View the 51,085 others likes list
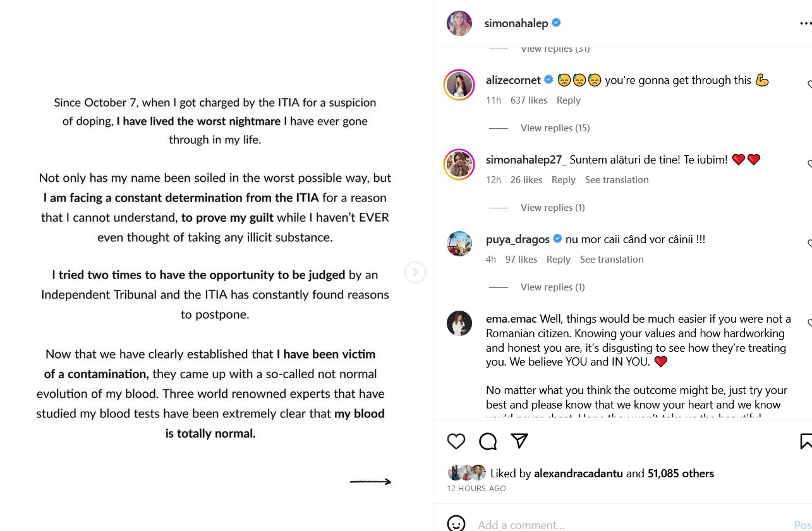This screenshot has height=531, width=812. [x=681, y=474]
